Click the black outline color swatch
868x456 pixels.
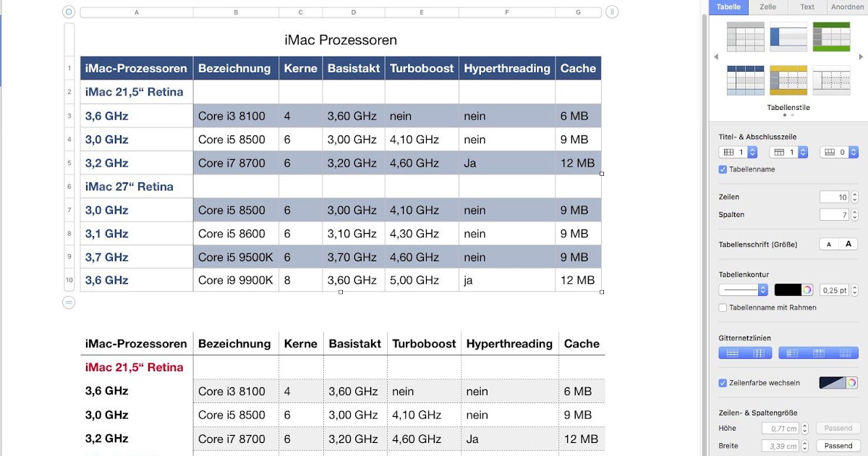click(788, 290)
